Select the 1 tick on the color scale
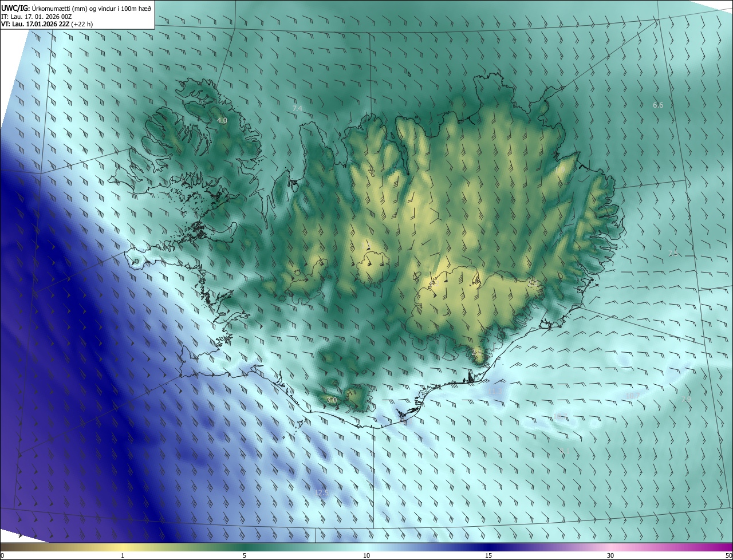Screen dimensions: 733x560 coord(123,555)
